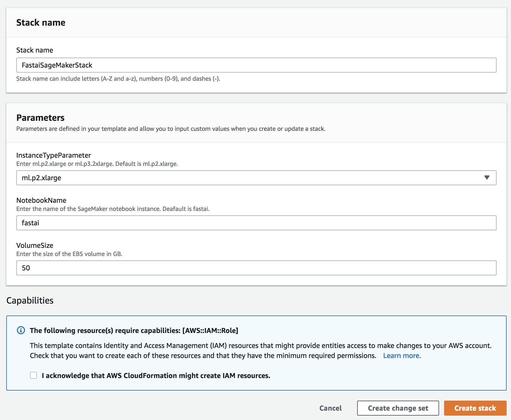This screenshot has width=511, height=420.
Task: Click the Create stack button
Action: pos(475,408)
